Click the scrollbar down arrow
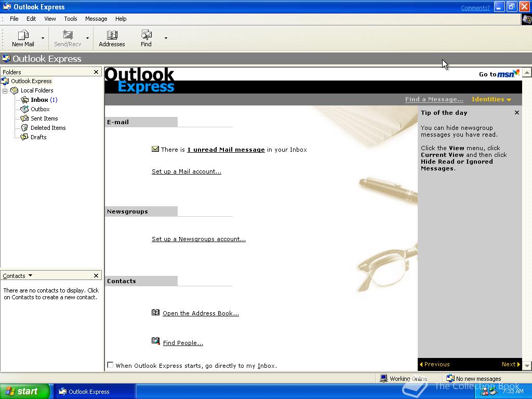This screenshot has height=399, width=532. (x=527, y=366)
